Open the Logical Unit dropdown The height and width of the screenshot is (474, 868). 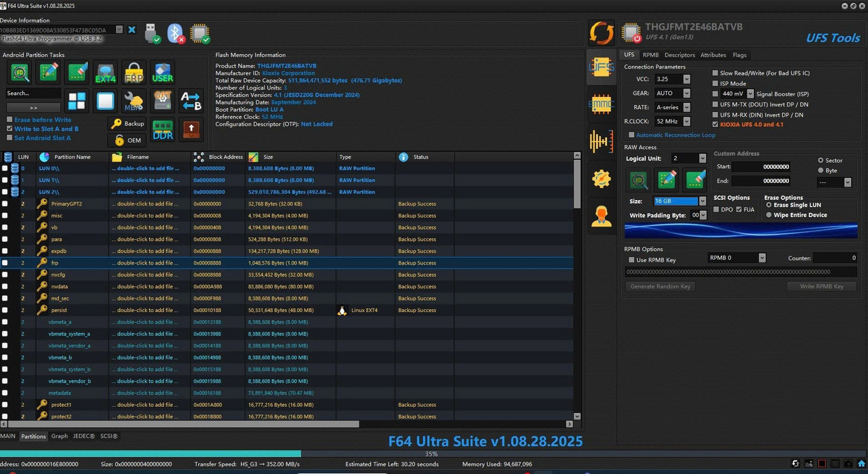point(703,158)
